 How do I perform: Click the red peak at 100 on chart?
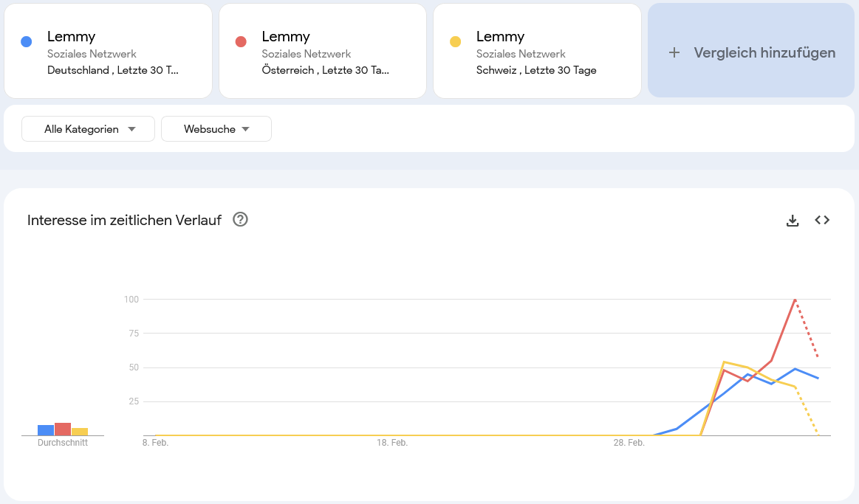(794, 300)
